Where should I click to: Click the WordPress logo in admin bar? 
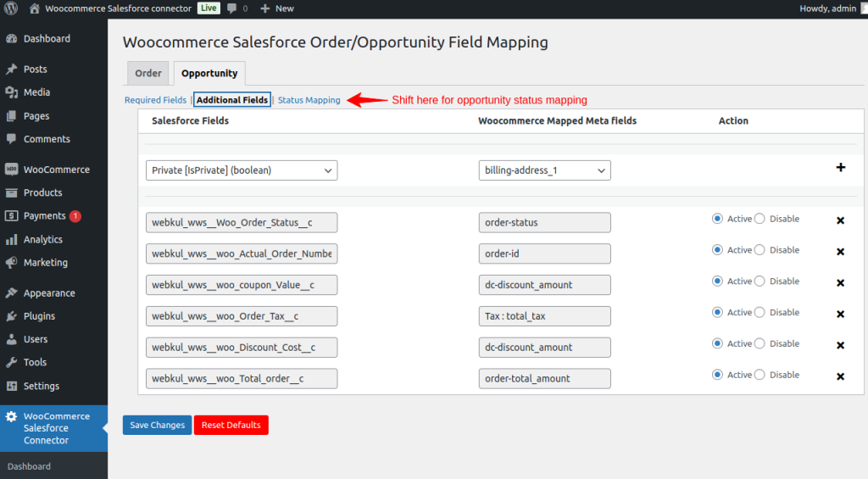[11, 8]
